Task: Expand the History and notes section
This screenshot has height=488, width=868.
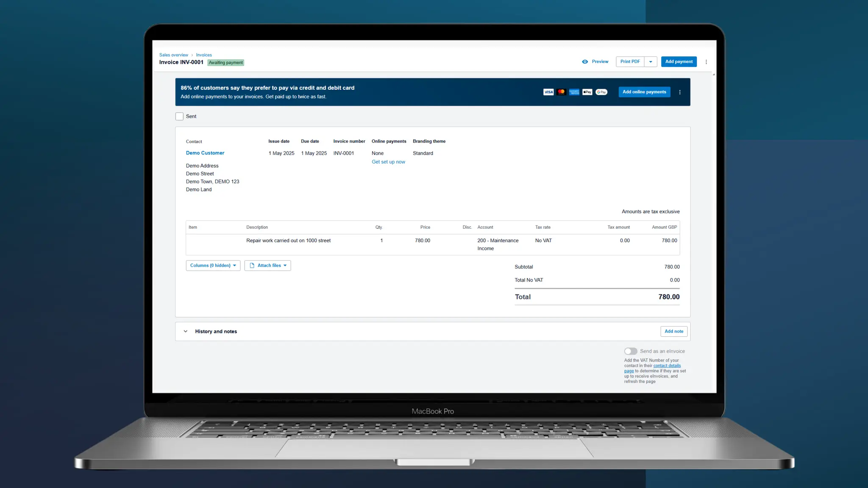Action: tap(186, 332)
